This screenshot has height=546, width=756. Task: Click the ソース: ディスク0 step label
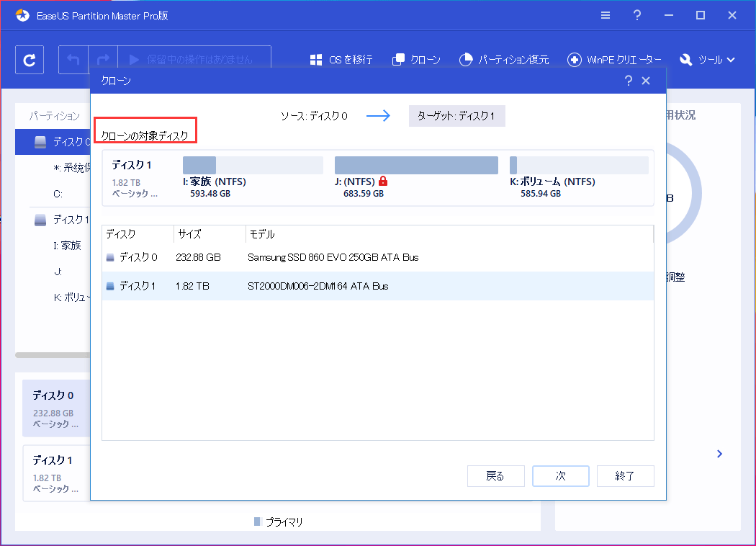tap(314, 116)
